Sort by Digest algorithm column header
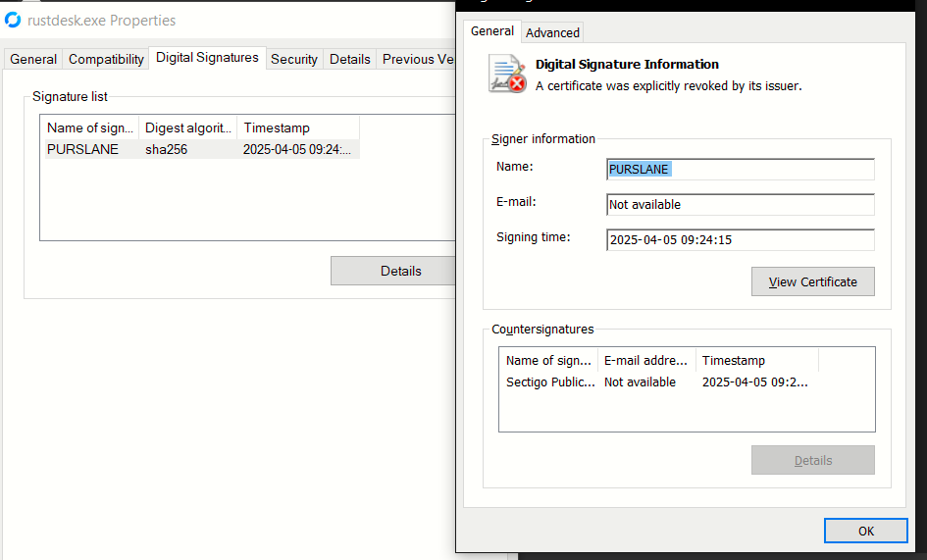The image size is (927, 560). click(x=188, y=128)
